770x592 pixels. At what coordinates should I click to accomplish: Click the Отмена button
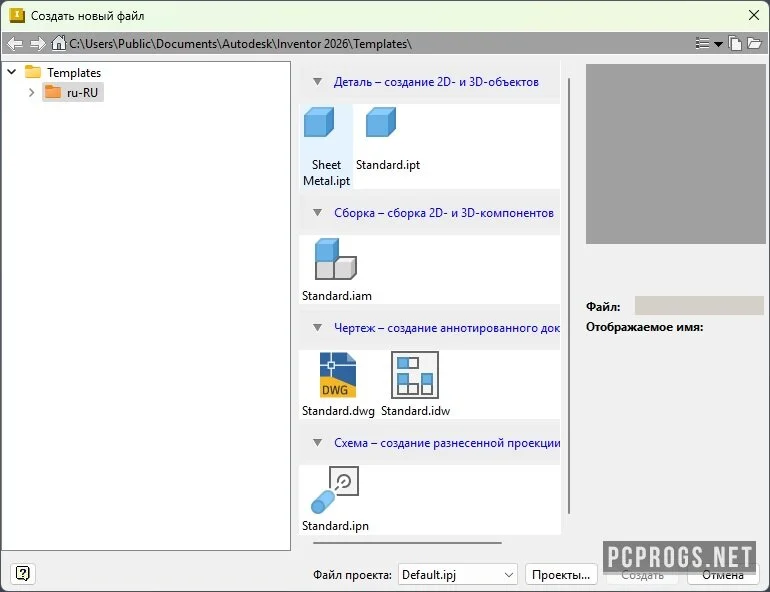pos(723,575)
